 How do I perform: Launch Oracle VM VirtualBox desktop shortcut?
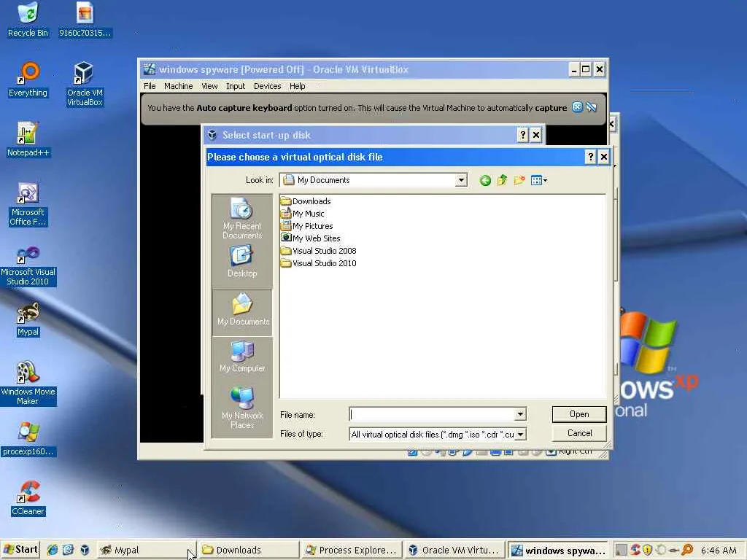[85, 85]
